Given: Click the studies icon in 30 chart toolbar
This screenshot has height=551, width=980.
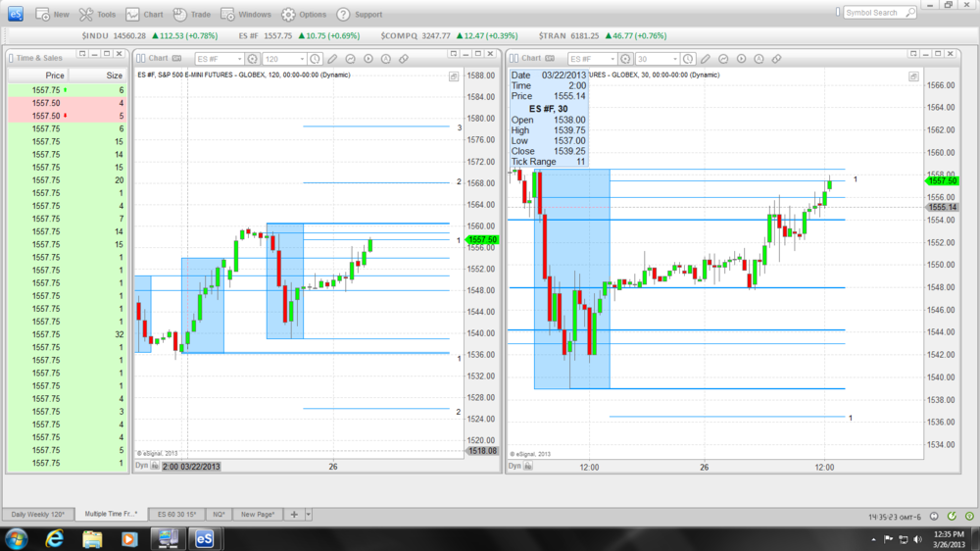Looking at the screenshot, I should 724,59.
